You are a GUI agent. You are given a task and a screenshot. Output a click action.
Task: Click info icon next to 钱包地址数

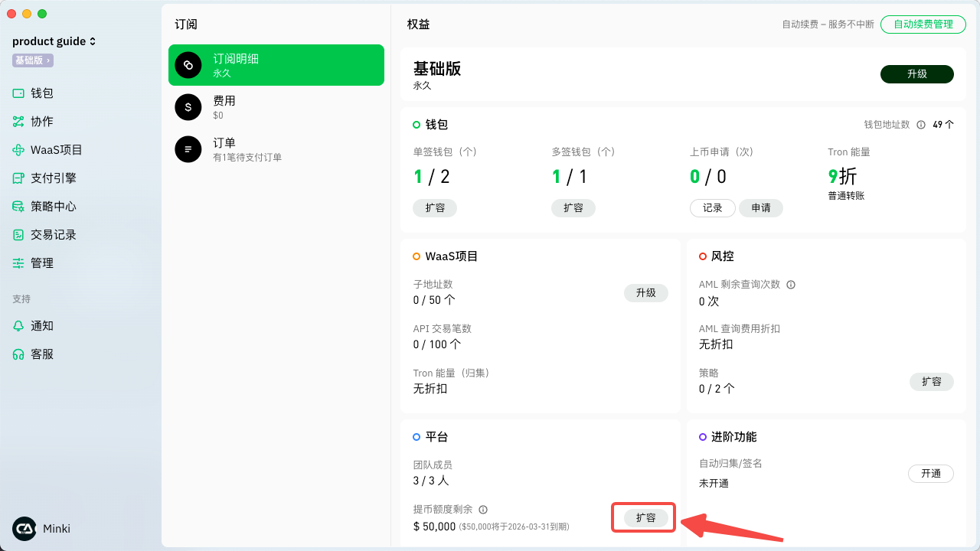(x=921, y=125)
